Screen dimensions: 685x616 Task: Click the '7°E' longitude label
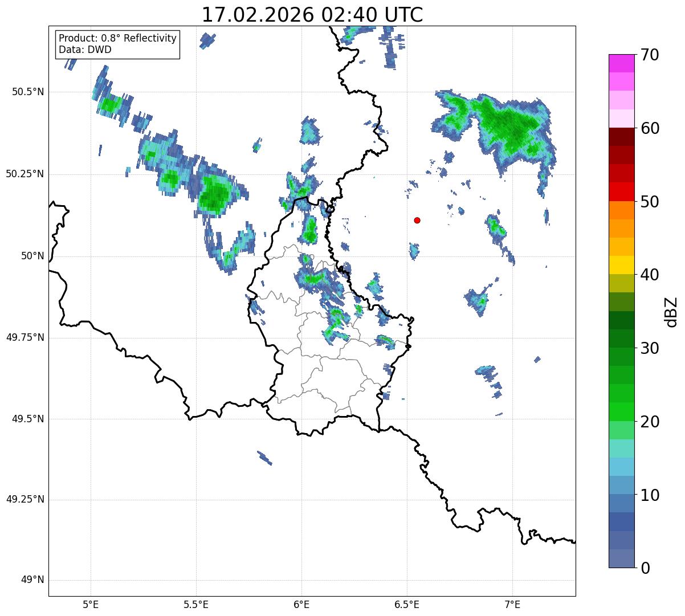tap(512, 605)
